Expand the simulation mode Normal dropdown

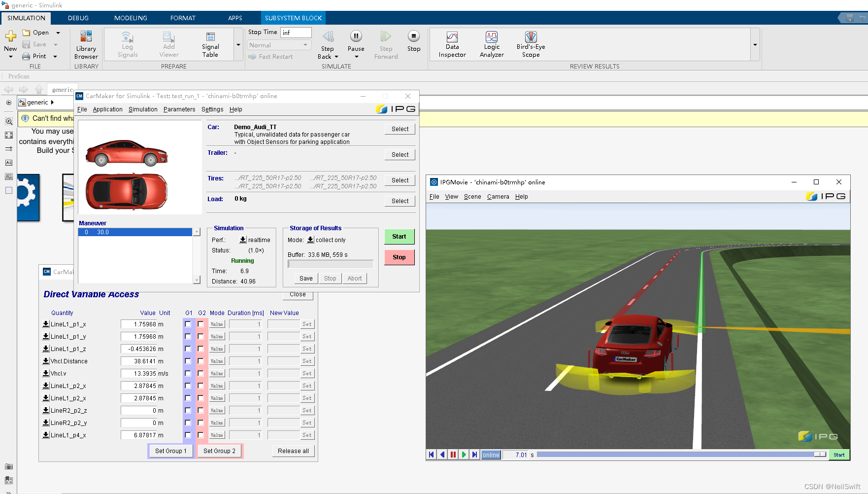point(278,45)
